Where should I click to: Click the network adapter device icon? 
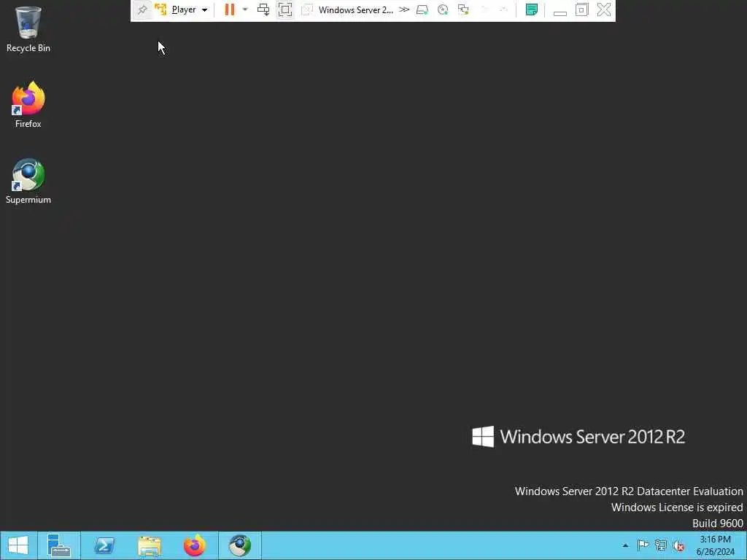pos(463,9)
